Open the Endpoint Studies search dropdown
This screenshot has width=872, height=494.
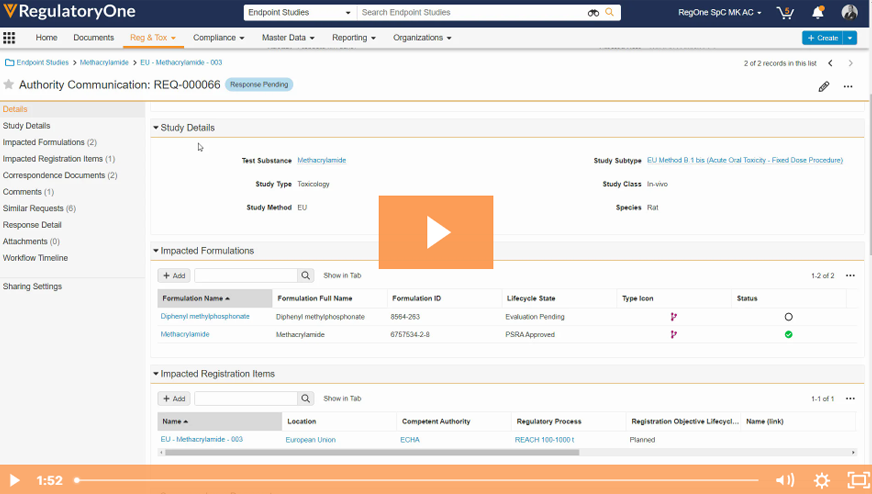pos(300,13)
